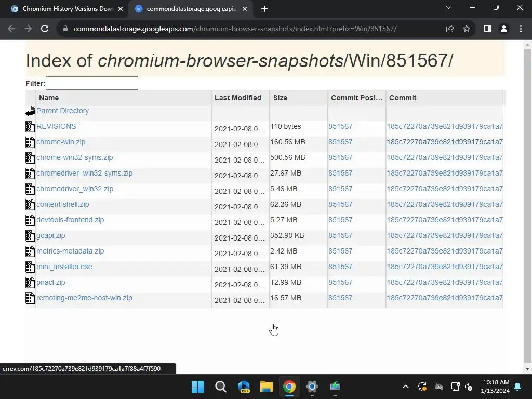Open the notification bell in system tray
This screenshot has width=532, height=399.
pos(518,387)
